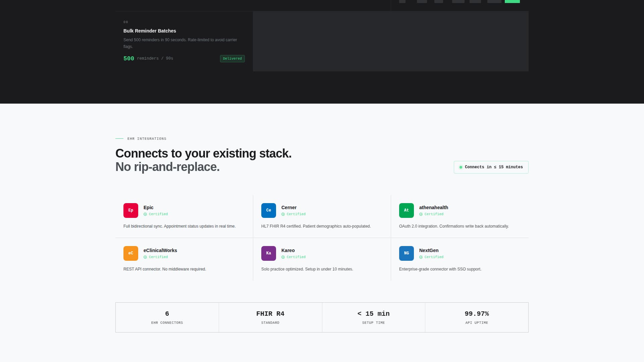Click the Full bidirectional sync description
Viewport: 644px width, 362px height.
[x=179, y=226]
